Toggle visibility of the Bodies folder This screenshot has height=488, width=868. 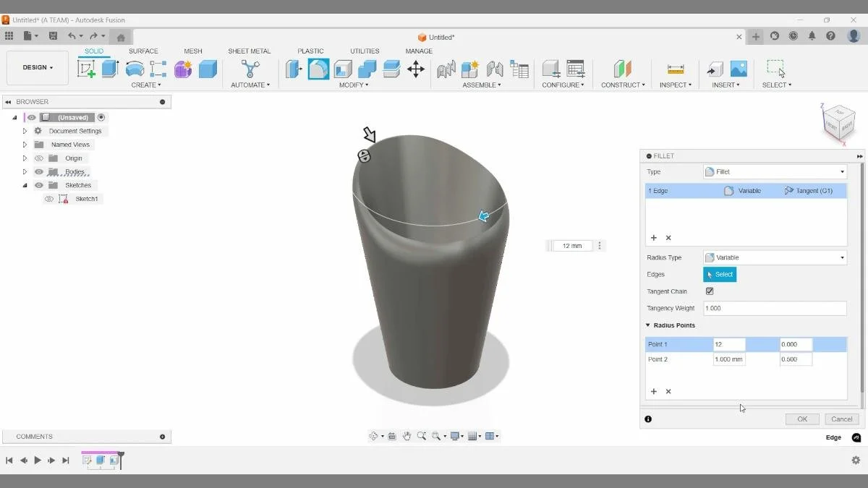(x=38, y=171)
